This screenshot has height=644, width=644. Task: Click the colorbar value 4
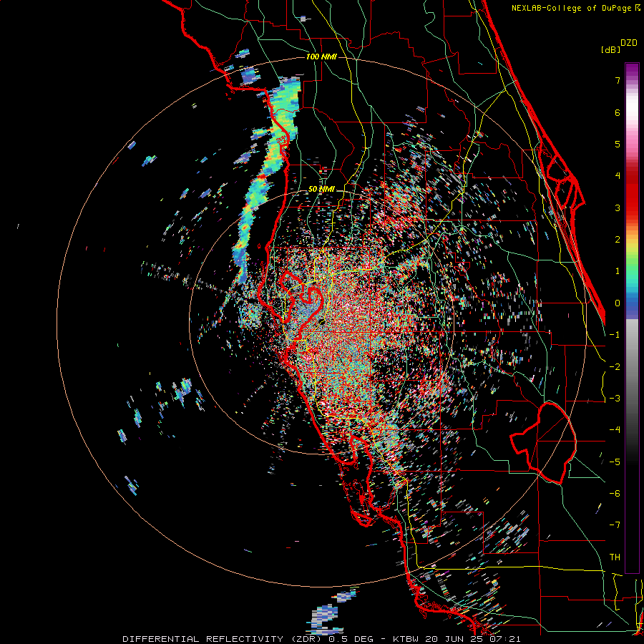(x=618, y=176)
